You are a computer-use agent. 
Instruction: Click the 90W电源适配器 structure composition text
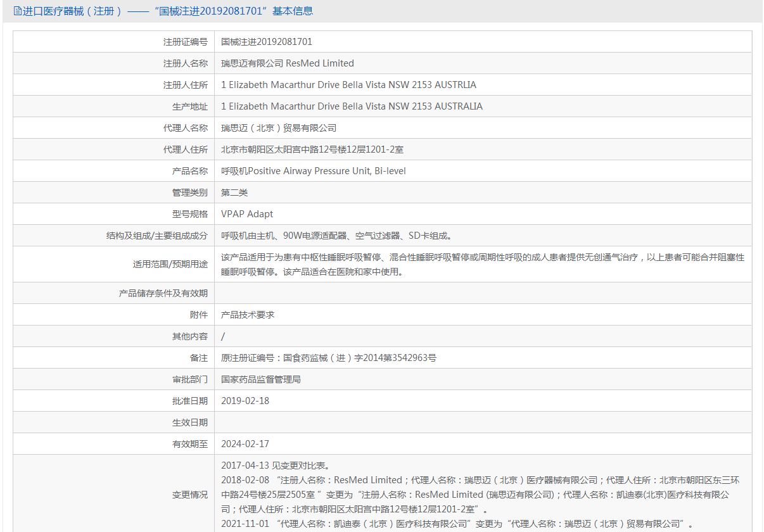click(336, 236)
